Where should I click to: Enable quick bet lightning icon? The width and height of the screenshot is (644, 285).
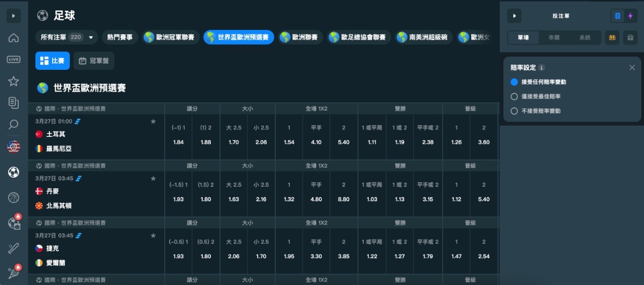(630, 16)
